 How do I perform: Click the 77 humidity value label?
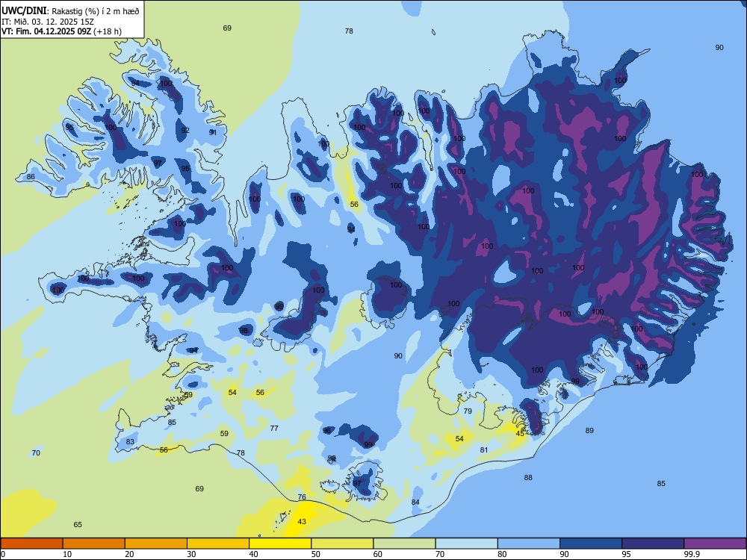coord(274,428)
